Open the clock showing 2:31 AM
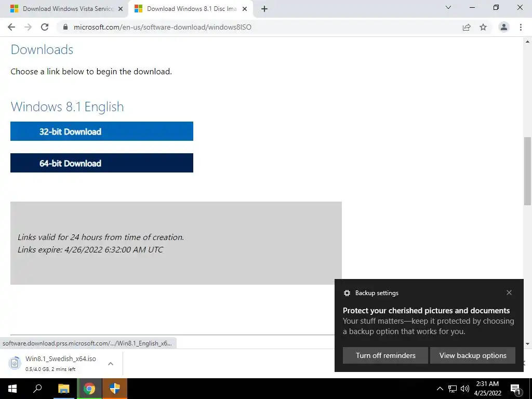532x399 pixels. click(x=487, y=389)
